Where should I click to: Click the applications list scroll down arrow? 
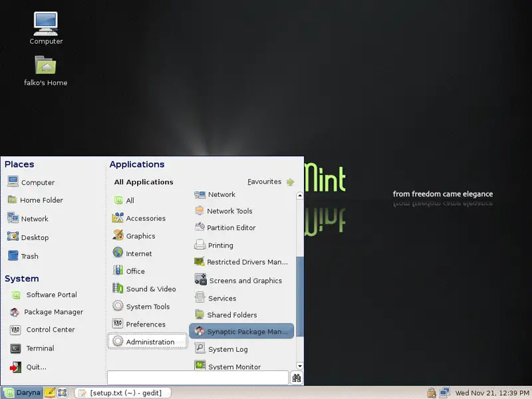[x=300, y=366]
